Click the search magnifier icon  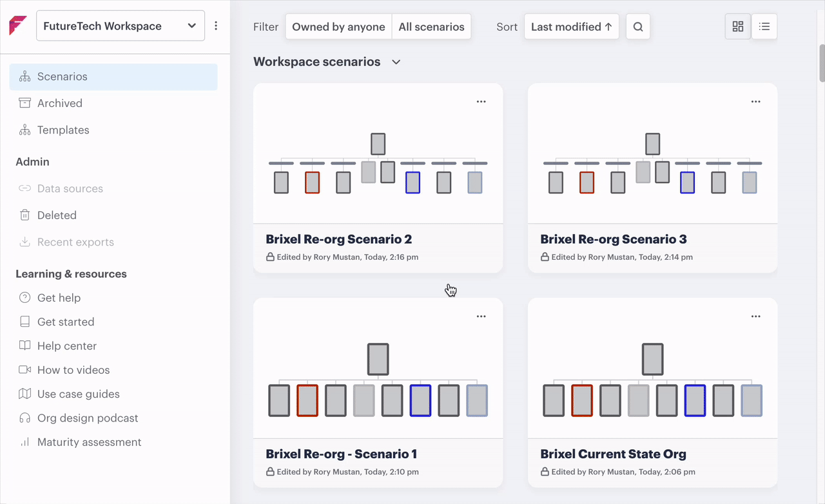pos(637,27)
